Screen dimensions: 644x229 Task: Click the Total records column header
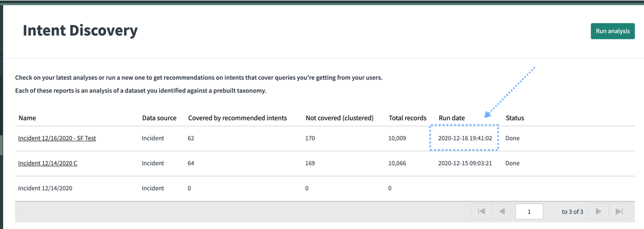pos(407,118)
